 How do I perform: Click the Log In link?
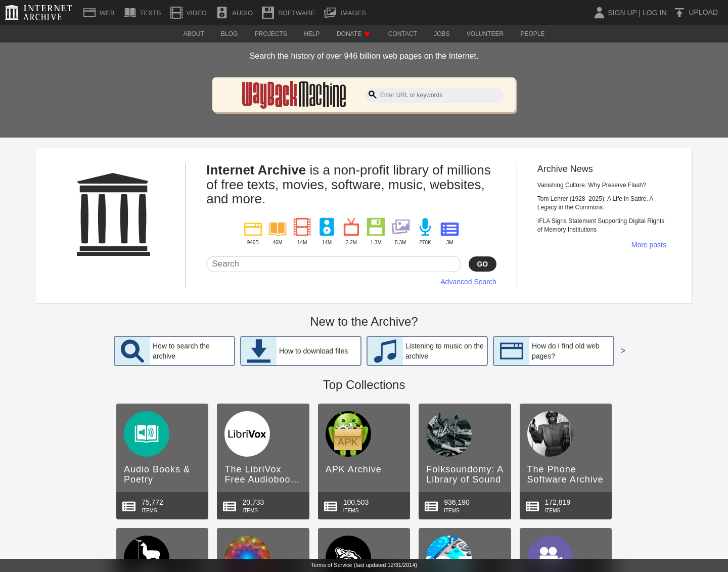pos(654,13)
